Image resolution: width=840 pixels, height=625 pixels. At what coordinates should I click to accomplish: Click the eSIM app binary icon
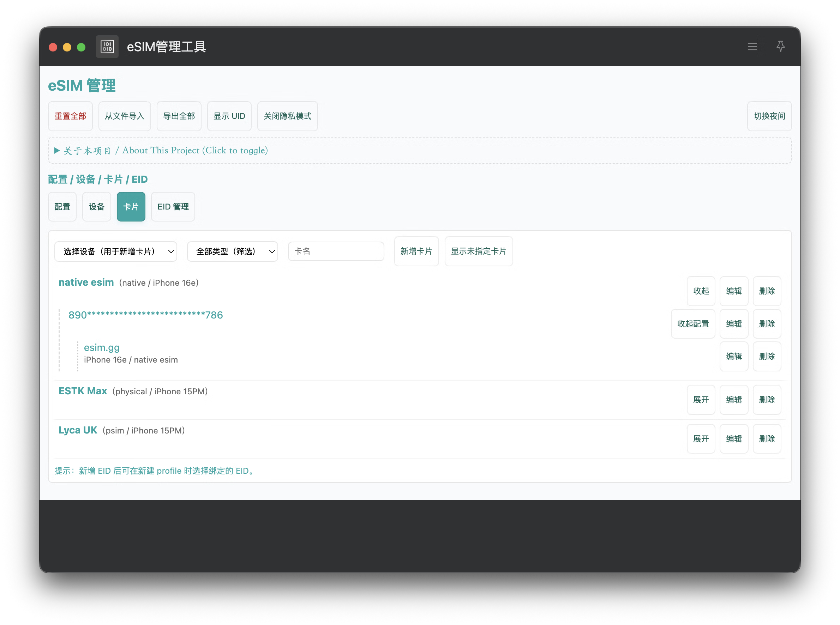click(x=107, y=47)
